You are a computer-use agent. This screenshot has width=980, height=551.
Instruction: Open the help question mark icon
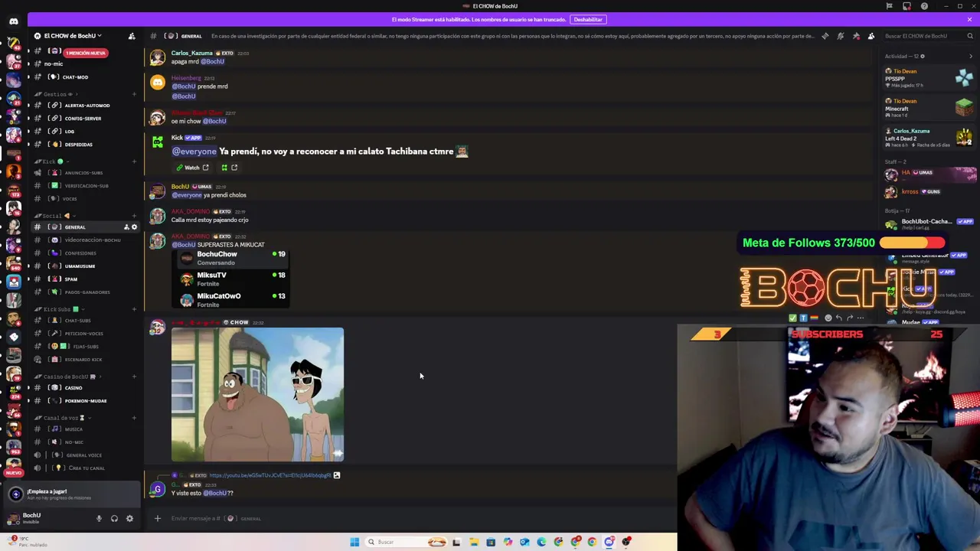pos(924,6)
